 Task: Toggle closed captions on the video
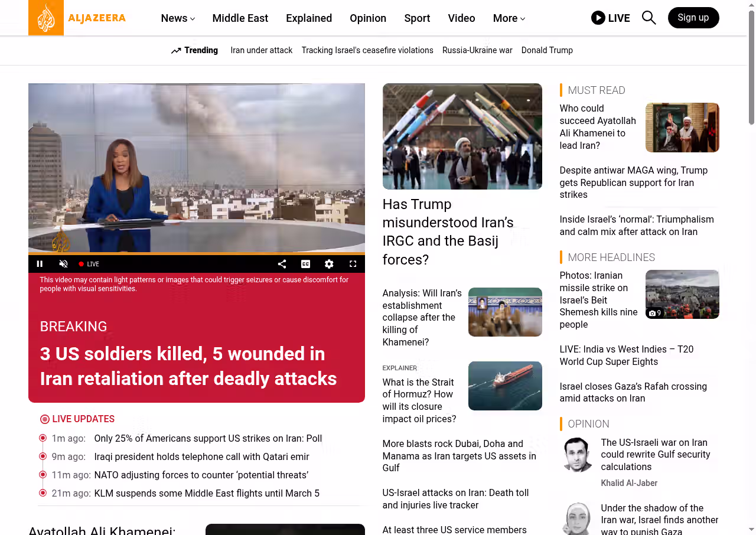[305, 264]
